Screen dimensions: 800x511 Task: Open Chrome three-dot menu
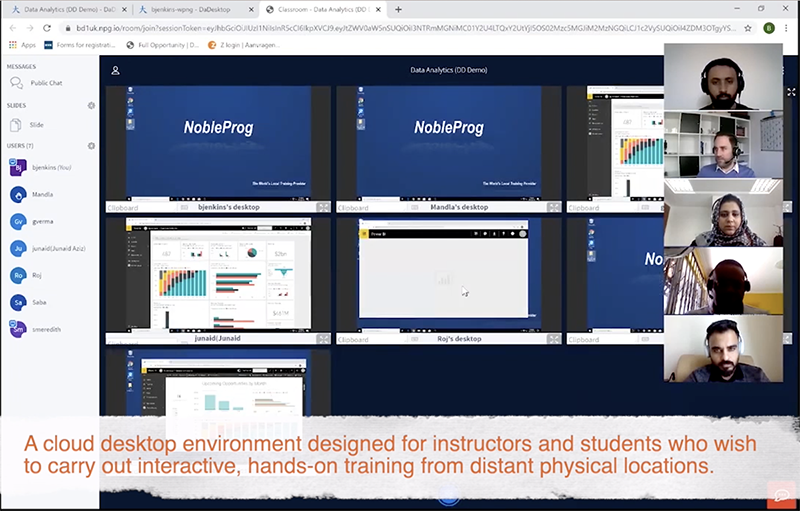(x=786, y=28)
